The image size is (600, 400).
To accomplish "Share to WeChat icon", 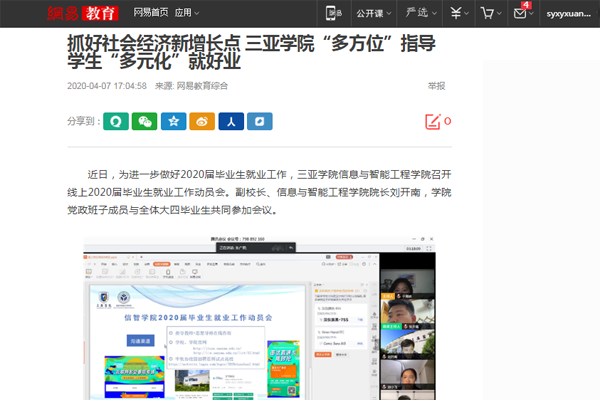I will point(145,121).
